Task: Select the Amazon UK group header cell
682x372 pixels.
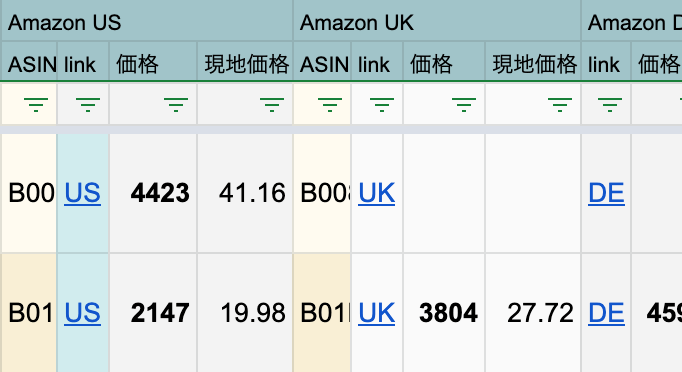Action: pos(437,21)
